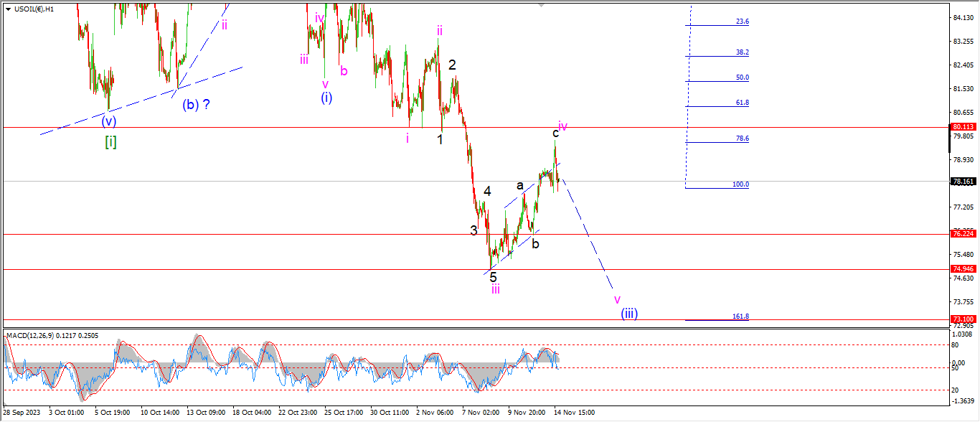Select the red 80.113 price level tag

click(x=963, y=127)
